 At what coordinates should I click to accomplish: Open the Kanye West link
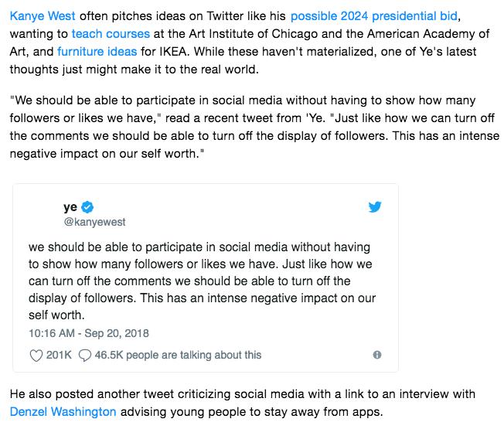click(43, 15)
